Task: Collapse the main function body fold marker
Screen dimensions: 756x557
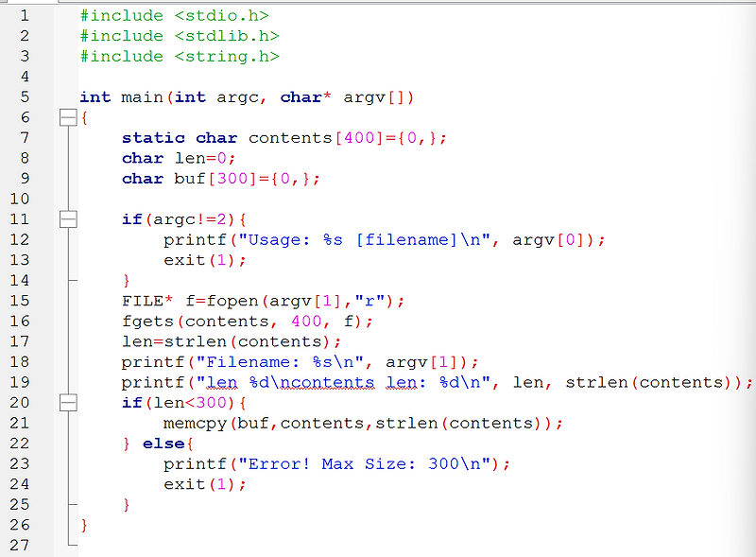Action: 70,117
